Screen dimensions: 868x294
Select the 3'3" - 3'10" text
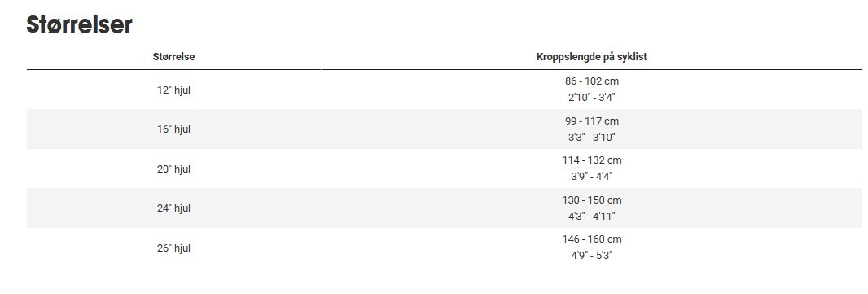[x=592, y=137]
